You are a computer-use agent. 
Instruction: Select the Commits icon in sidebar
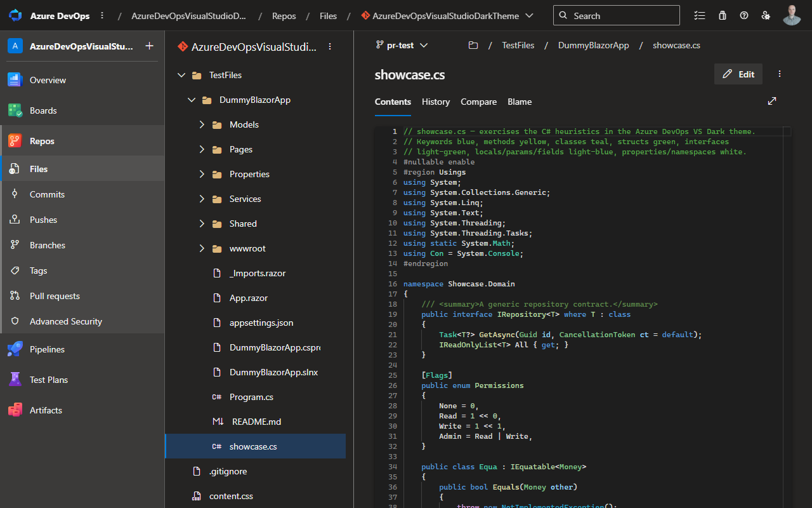pyautogui.click(x=15, y=194)
